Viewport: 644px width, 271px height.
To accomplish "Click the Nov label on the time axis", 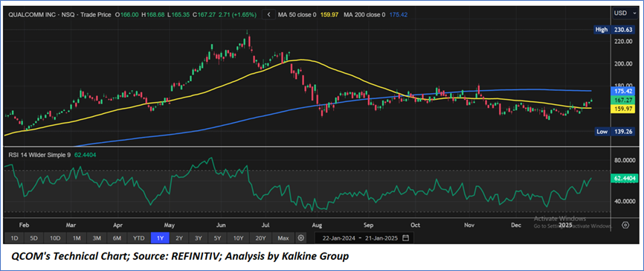I will [468, 226].
